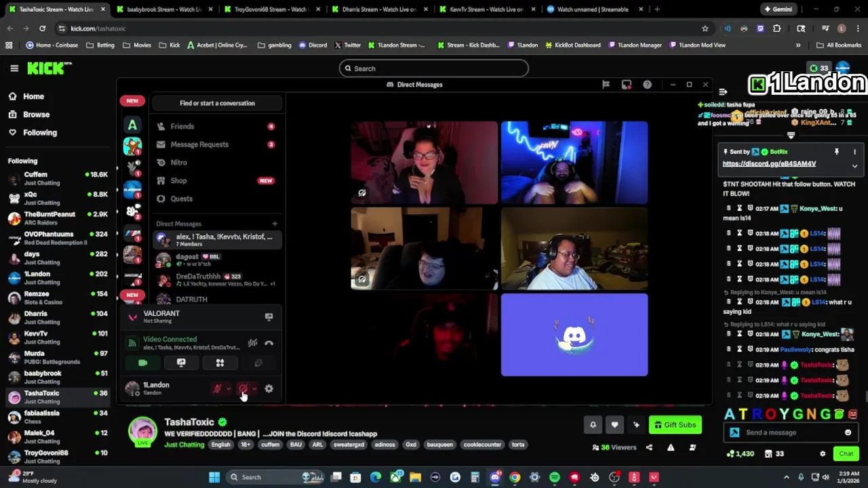The width and height of the screenshot is (868, 488).
Task: Open Quests in Discord sidebar
Action: click(216, 199)
